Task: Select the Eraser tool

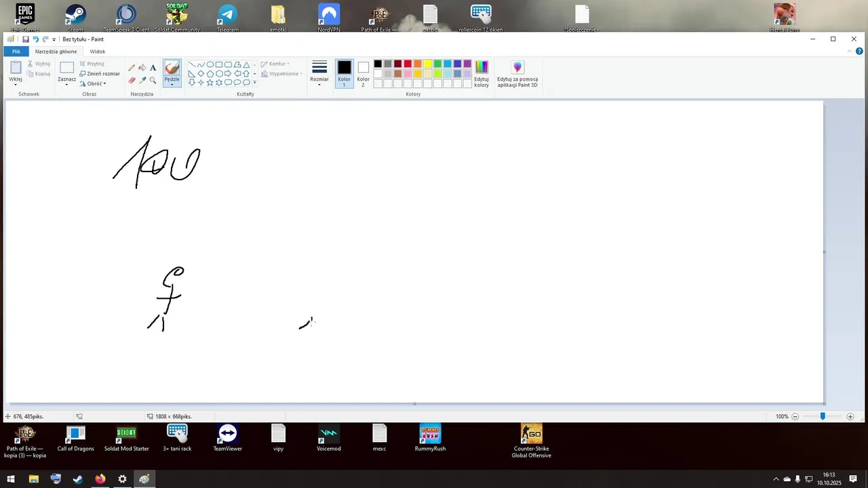Action: pyautogui.click(x=132, y=80)
